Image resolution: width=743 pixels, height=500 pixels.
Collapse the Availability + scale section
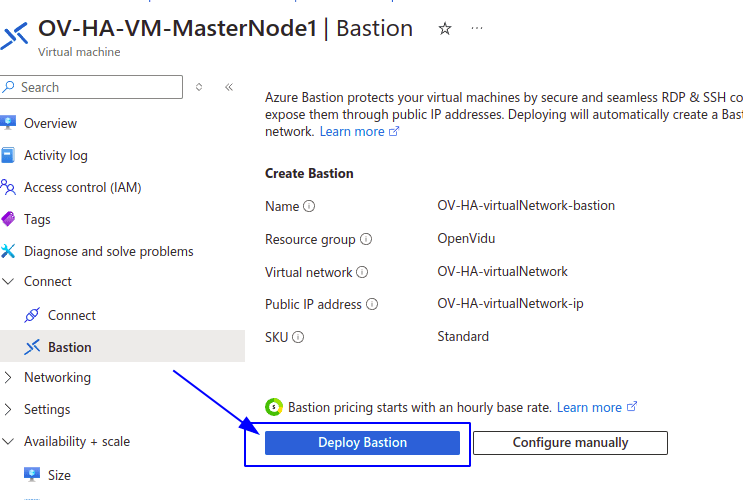(x=8, y=441)
